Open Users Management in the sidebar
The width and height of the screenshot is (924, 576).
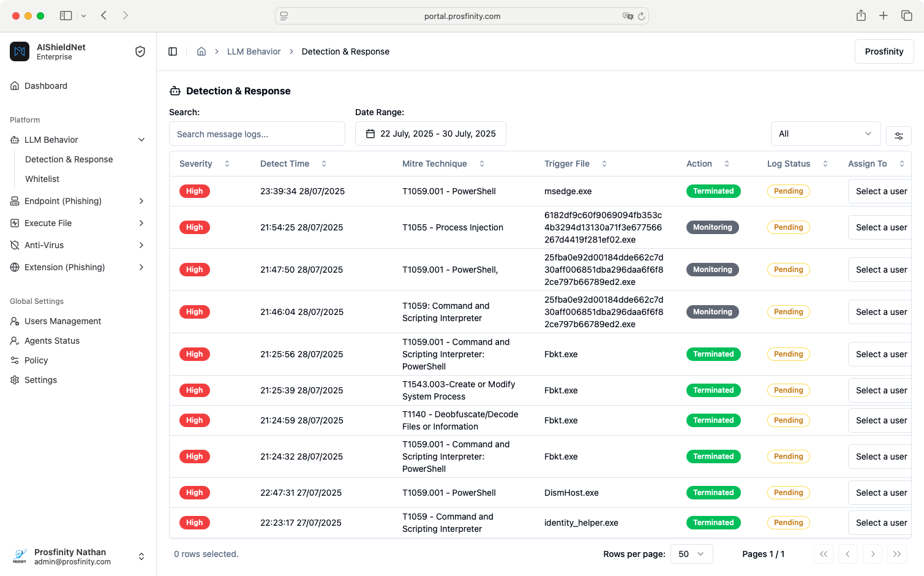[62, 321]
